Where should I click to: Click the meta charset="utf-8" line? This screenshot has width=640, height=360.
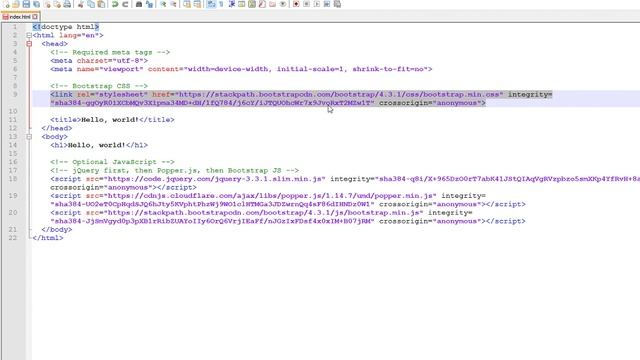[x=99, y=60]
